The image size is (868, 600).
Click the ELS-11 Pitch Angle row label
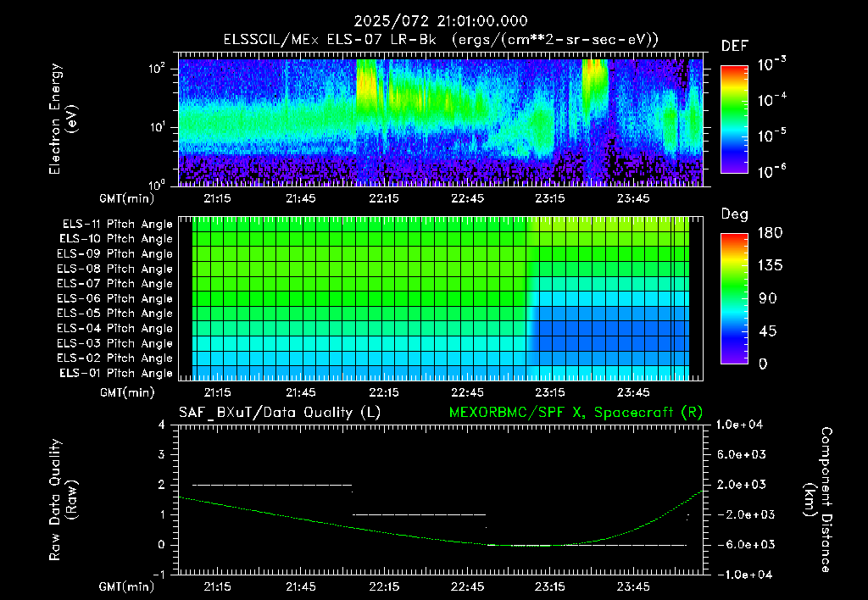[x=117, y=225]
